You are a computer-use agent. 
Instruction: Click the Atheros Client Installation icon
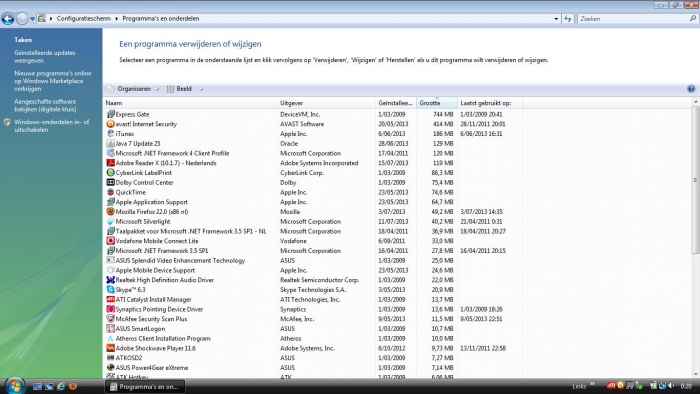[110, 338]
